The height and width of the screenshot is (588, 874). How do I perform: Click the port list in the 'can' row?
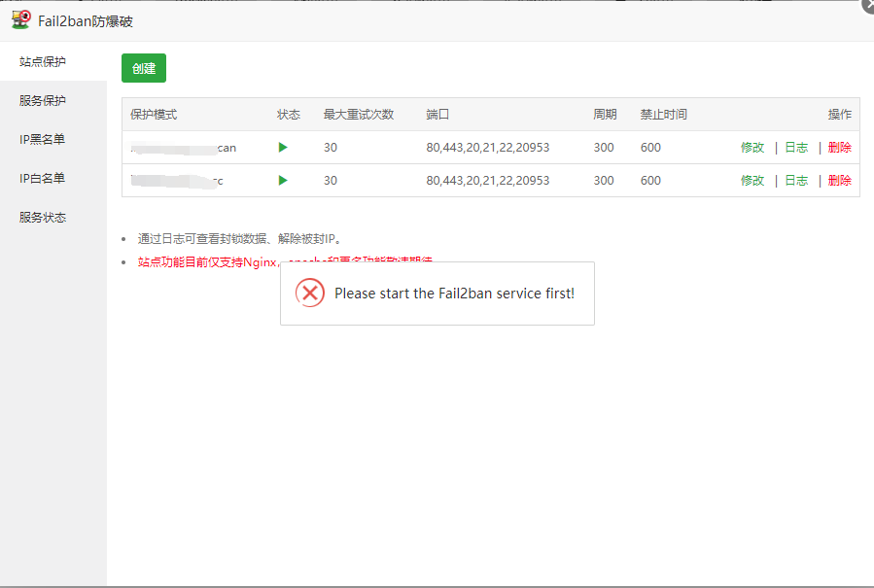[x=488, y=147]
